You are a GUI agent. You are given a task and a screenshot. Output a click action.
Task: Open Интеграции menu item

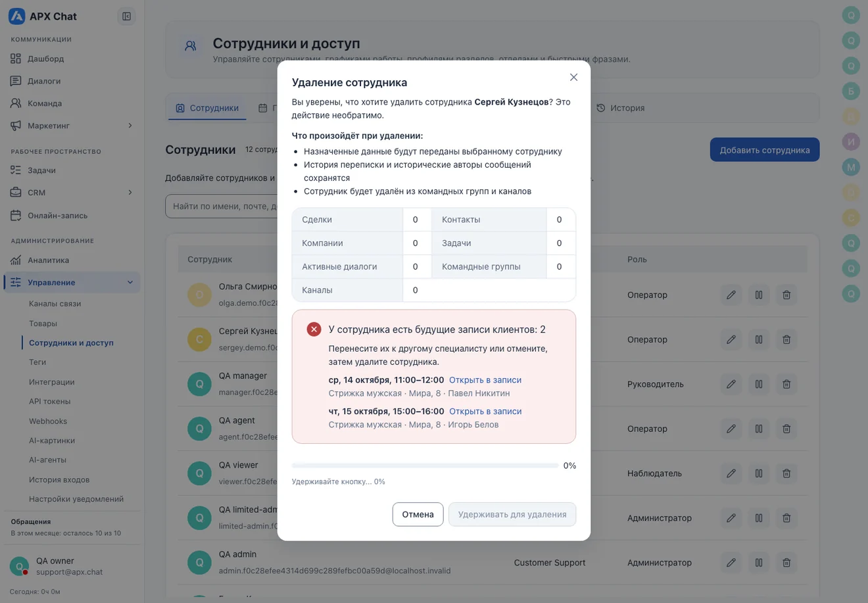[52, 382]
